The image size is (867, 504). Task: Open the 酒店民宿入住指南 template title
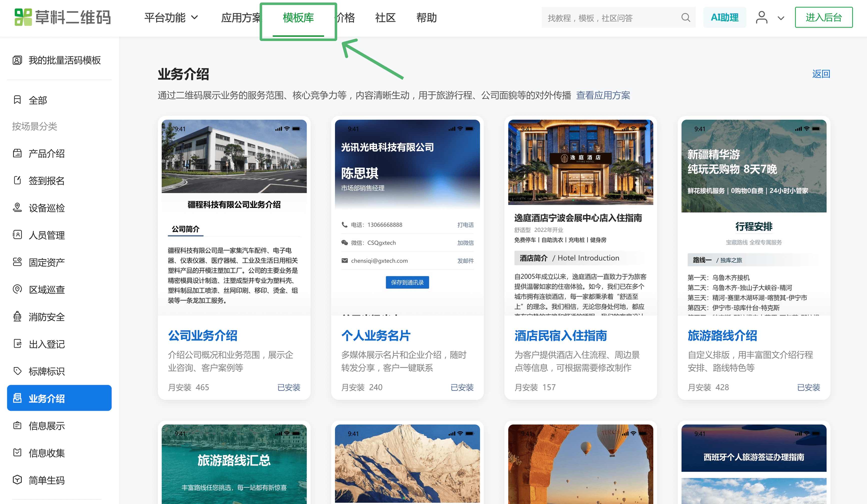561,335
